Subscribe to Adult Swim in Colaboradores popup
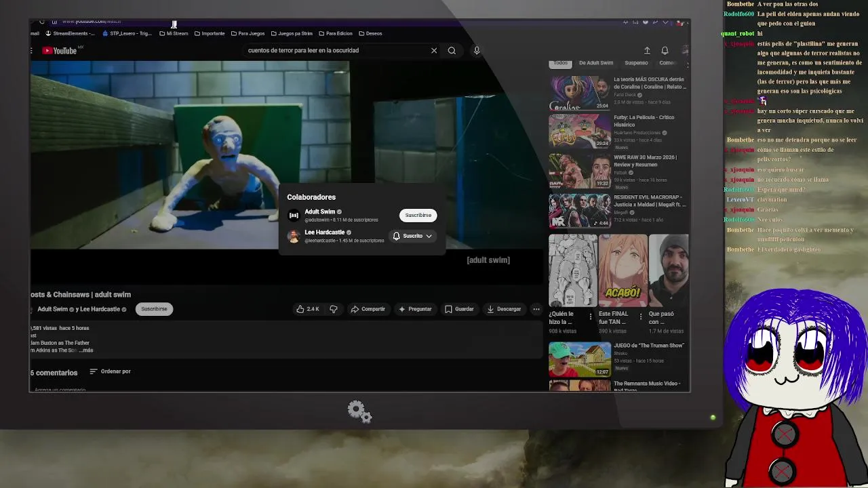This screenshot has width=868, height=488. pyautogui.click(x=418, y=215)
